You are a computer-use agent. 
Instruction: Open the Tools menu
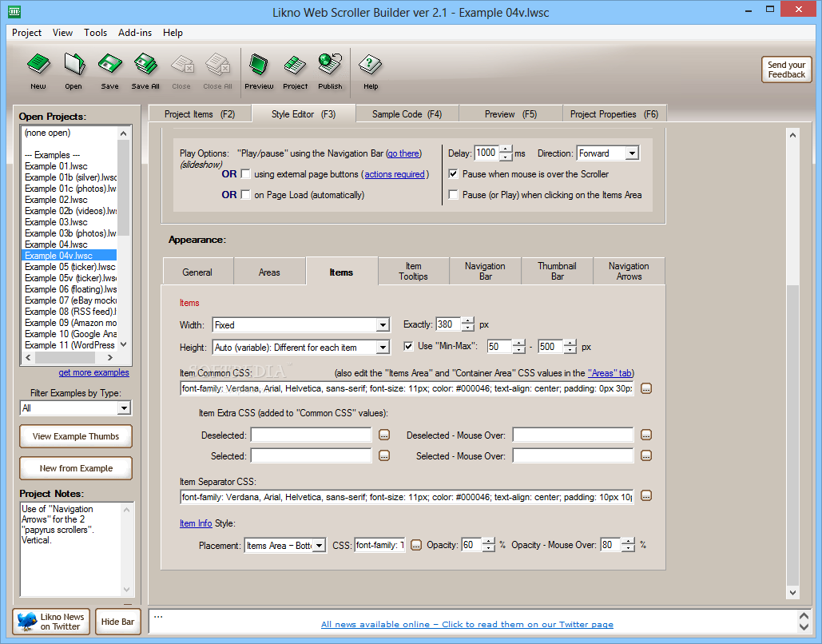pyautogui.click(x=95, y=33)
